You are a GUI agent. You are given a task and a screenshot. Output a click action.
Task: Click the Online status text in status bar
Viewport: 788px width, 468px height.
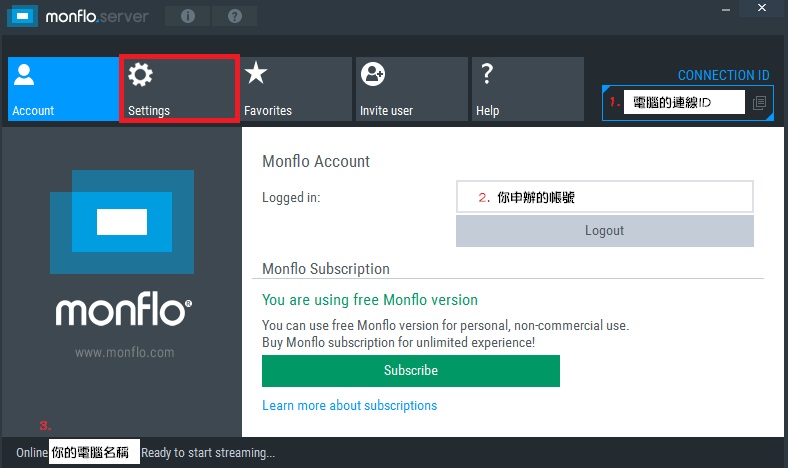pyautogui.click(x=32, y=453)
